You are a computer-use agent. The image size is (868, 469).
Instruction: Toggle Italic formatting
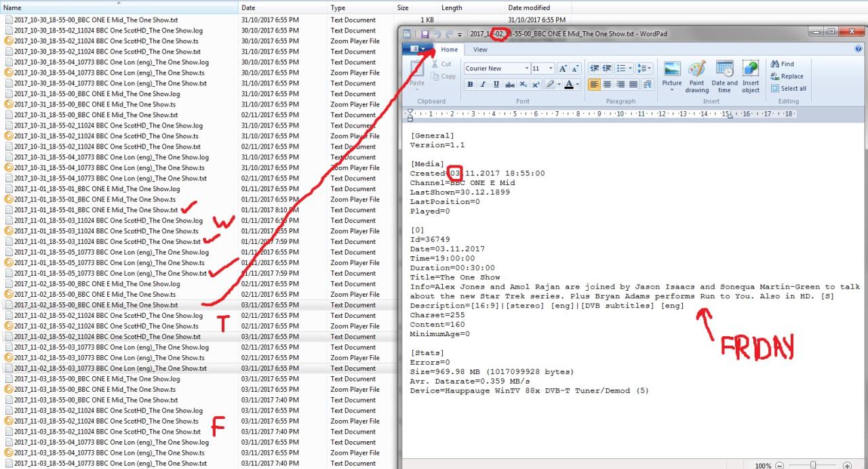[x=483, y=84]
